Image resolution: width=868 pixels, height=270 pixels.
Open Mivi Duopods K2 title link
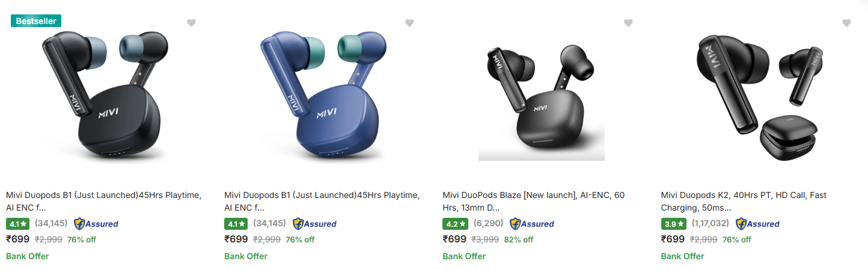(744, 202)
